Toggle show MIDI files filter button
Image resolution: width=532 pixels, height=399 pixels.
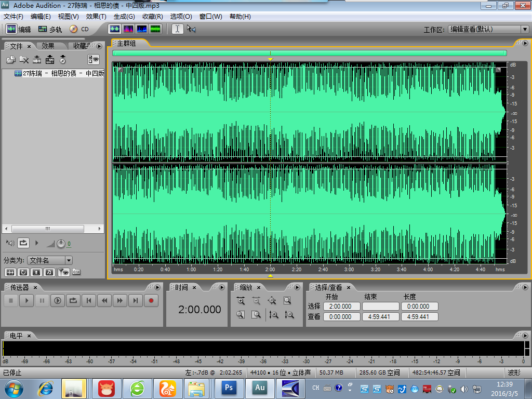tap(49, 272)
